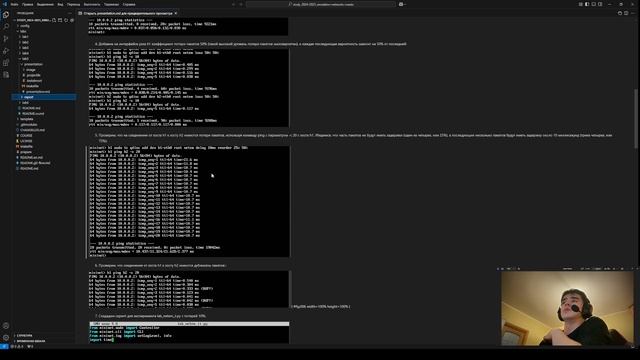Open the Accounts icon at bottom of activity bar
The width and height of the screenshot is (640, 360).
pyautogui.click(x=6, y=326)
